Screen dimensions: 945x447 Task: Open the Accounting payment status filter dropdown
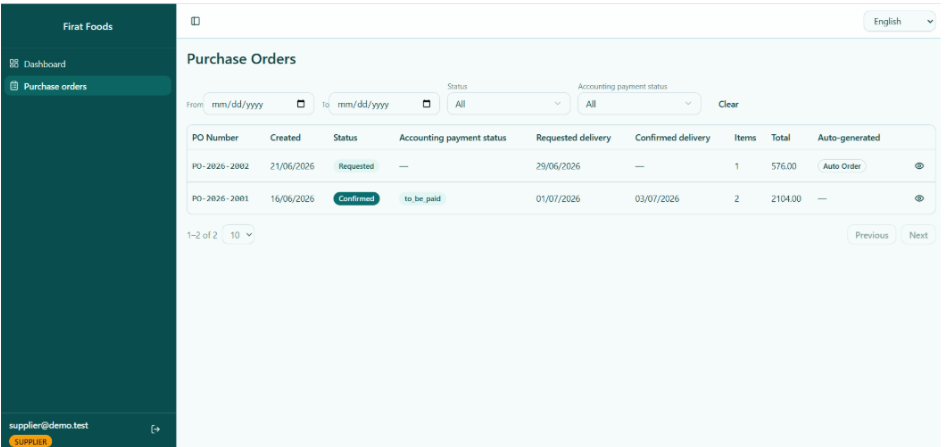pos(639,104)
